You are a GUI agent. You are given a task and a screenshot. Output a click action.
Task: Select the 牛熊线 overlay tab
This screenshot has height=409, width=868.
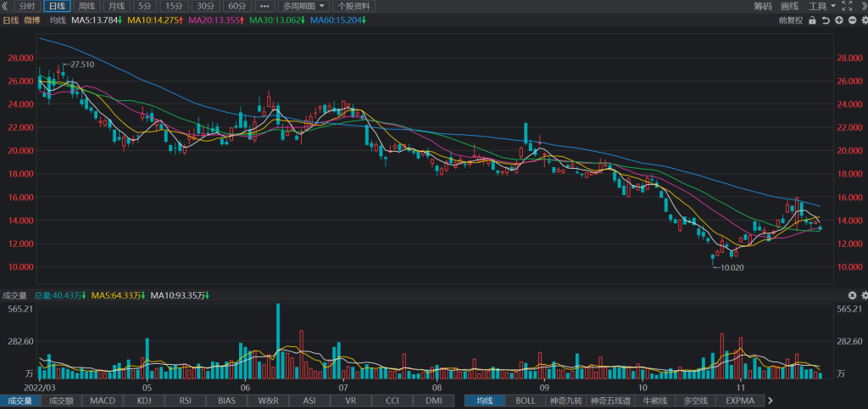[656, 401]
